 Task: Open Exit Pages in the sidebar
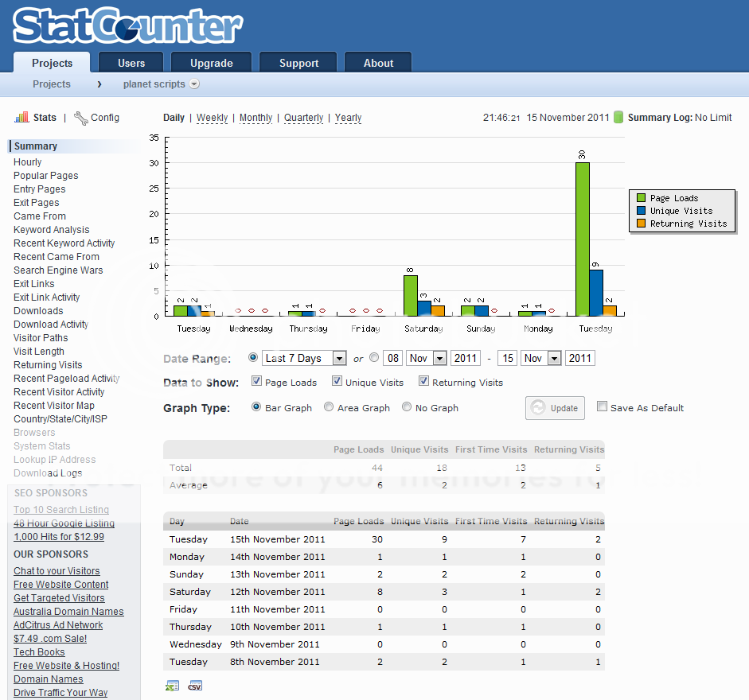(x=37, y=203)
